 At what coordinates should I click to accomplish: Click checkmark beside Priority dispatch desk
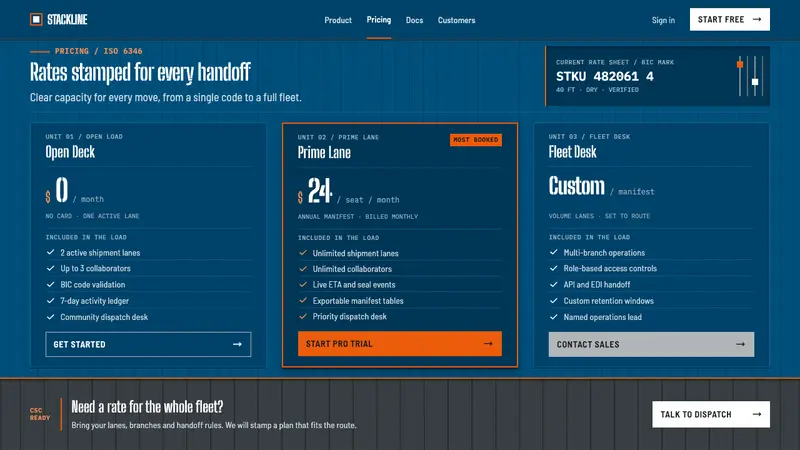[303, 316]
